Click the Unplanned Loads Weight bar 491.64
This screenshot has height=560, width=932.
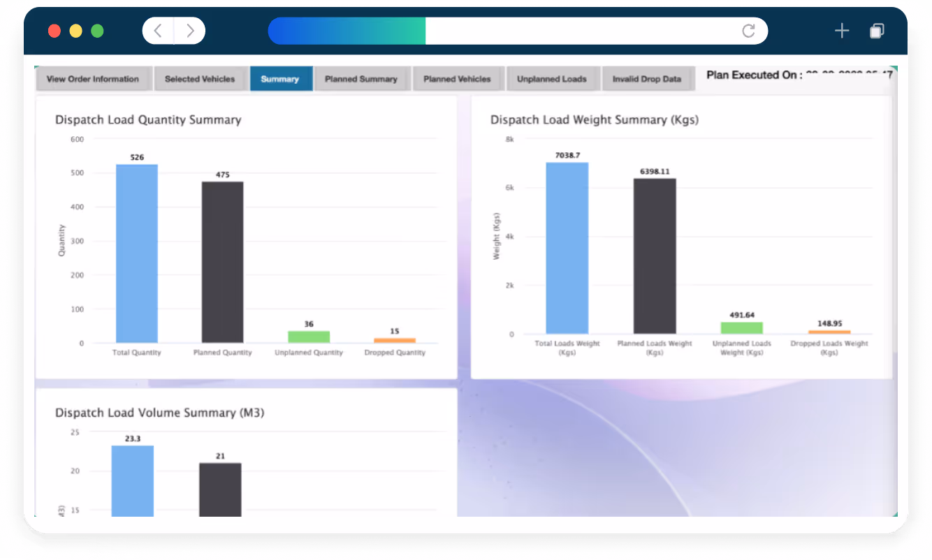[x=742, y=327]
